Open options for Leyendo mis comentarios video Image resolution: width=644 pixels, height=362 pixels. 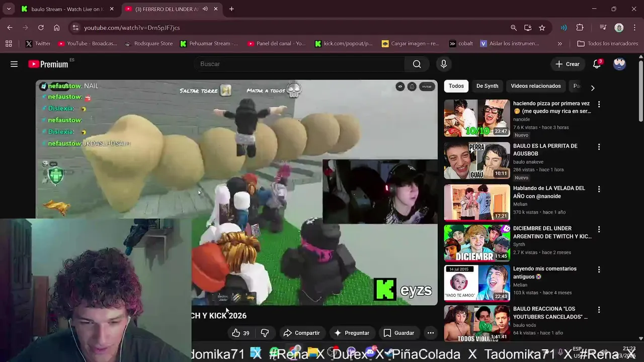click(x=599, y=269)
